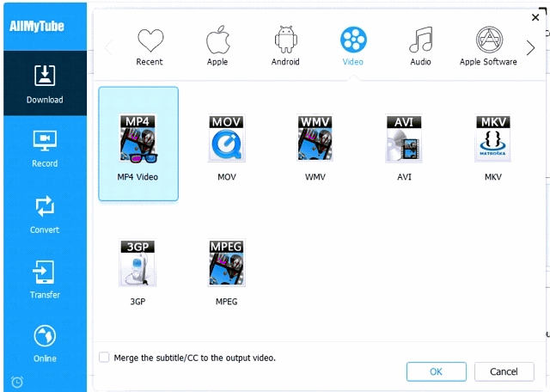Open the Convert section in sidebar
Image resolution: width=550 pixels, height=392 pixels.
coord(45,214)
